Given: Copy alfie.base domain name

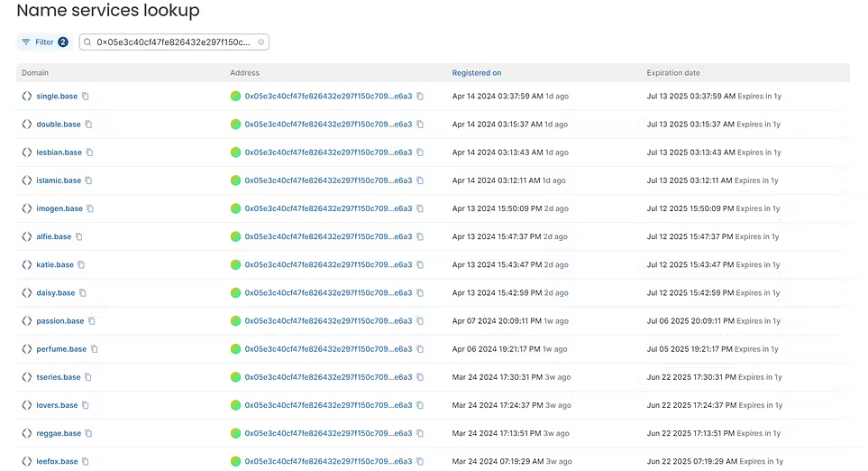Looking at the screenshot, I should [79, 236].
